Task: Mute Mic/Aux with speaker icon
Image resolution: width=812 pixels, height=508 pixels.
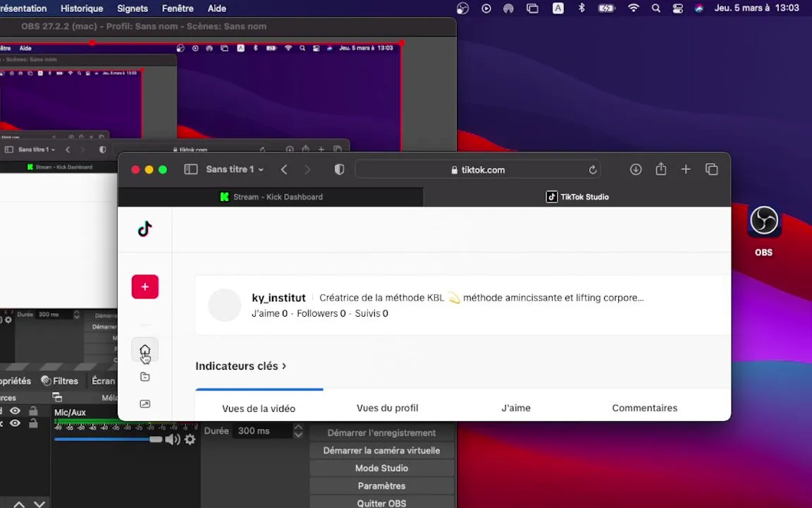Action: 173,440
